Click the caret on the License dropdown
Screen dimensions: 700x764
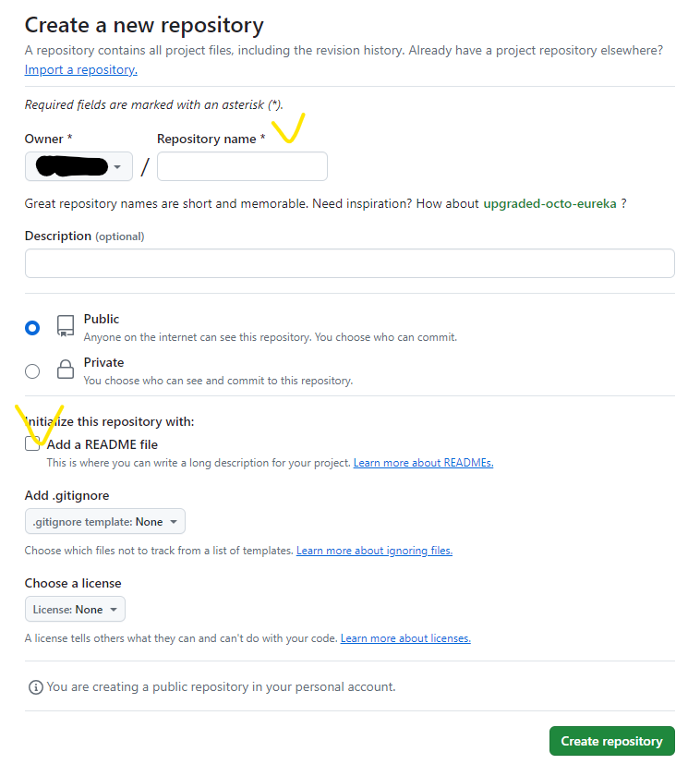[x=112, y=609]
